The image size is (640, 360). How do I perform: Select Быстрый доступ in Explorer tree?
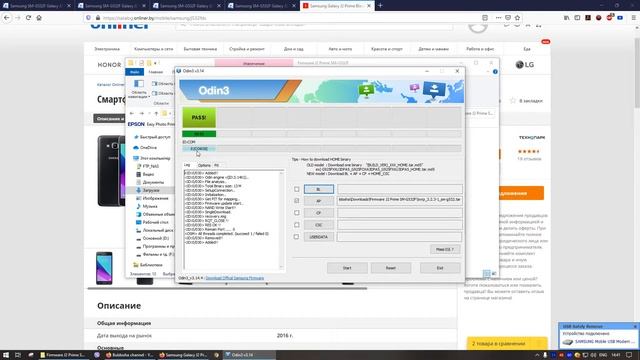pyautogui.click(x=155, y=137)
